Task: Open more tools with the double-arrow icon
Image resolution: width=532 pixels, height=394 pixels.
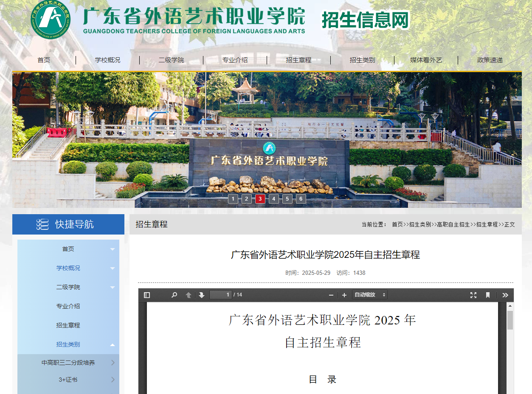Action: click(505, 294)
